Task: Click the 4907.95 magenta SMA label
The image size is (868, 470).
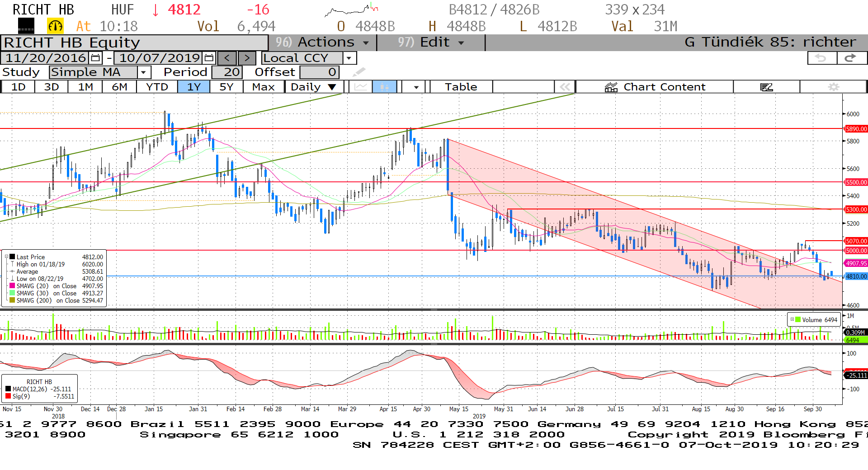Action: [x=856, y=263]
